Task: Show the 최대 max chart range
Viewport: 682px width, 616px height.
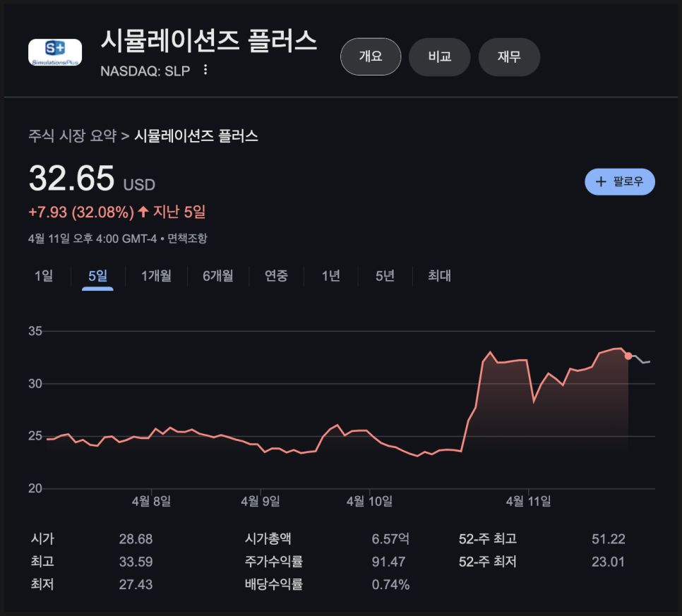Action: pyautogui.click(x=439, y=276)
